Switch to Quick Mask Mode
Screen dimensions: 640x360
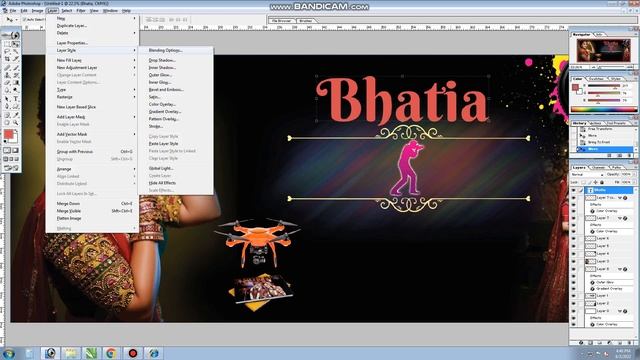(x=16, y=150)
